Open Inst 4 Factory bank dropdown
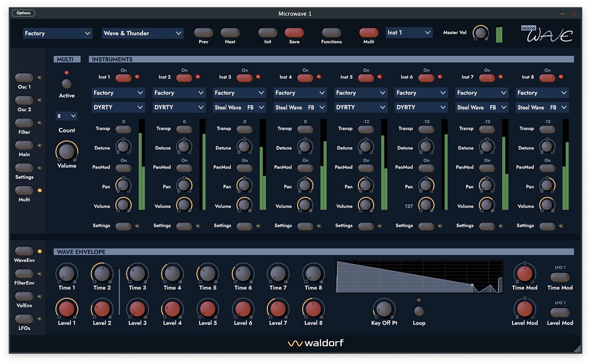The width and height of the screenshot is (591, 364). click(300, 93)
